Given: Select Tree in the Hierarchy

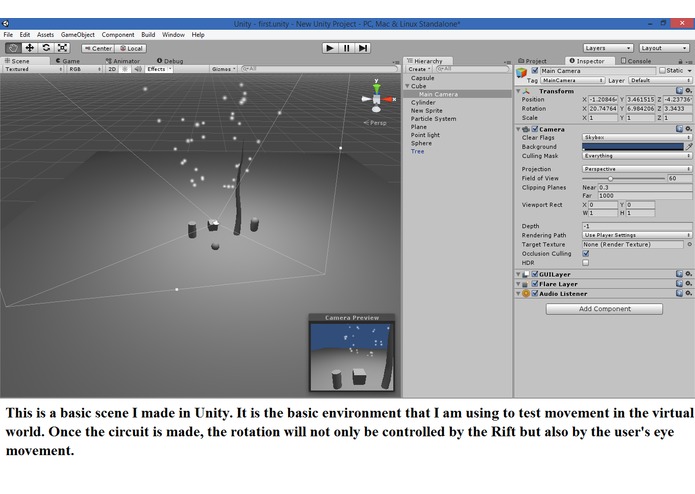Looking at the screenshot, I should [417, 152].
